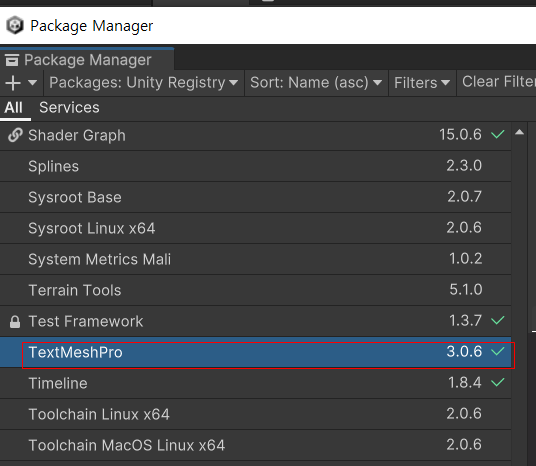The image size is (536, 466).
Task: Select the Toolchain MacOS Linux x64 package
Action: click(x=255, y=445)
